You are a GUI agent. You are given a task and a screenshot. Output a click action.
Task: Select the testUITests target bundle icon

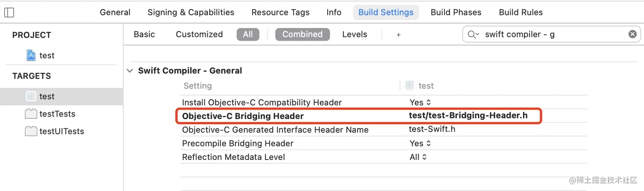(31, 131)
